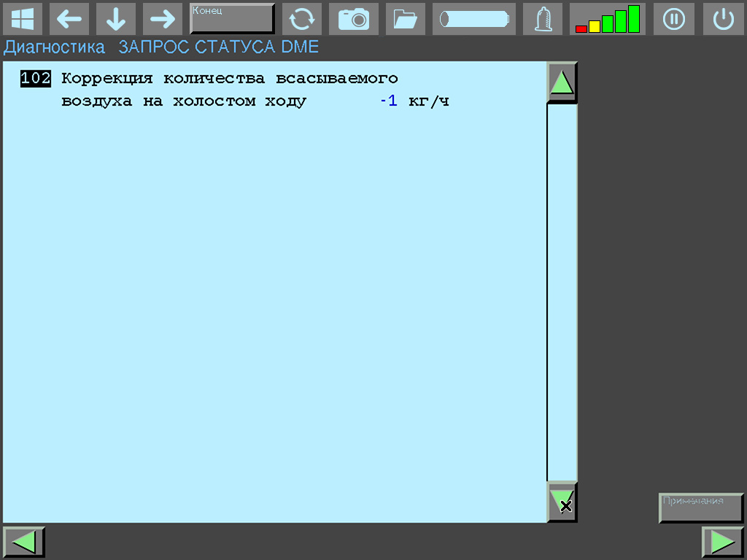Click the signal strength bar indicator
This screenshot has width=747, height=560.
coord(608,18)
